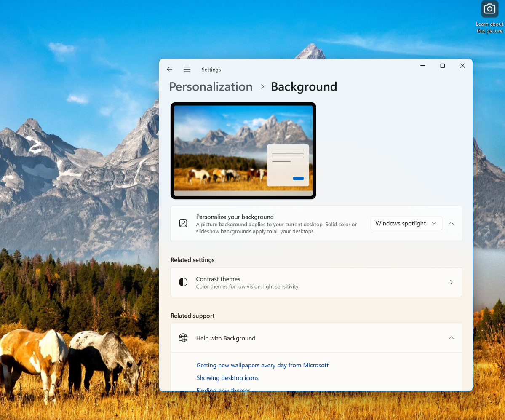The width and height of the screenshot is (505, 420).
Task: Click the picture icon beside Personalize your background
Action: coord(183,223)
